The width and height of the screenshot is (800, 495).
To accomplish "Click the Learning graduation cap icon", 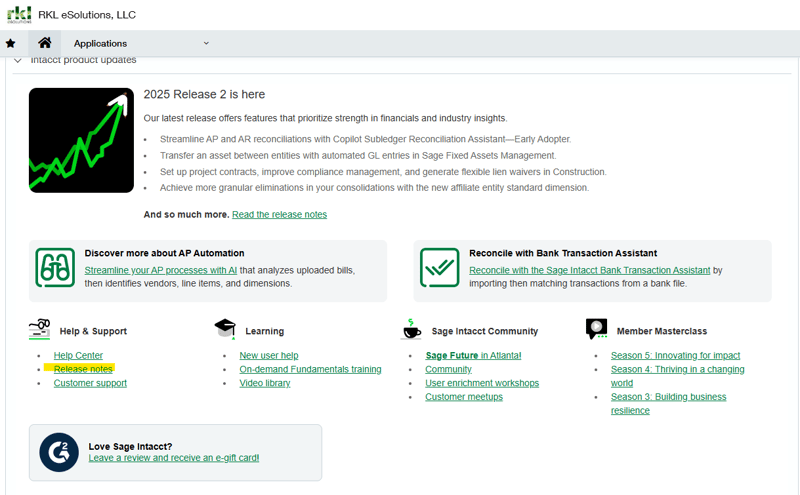I will tap(225, 329).
